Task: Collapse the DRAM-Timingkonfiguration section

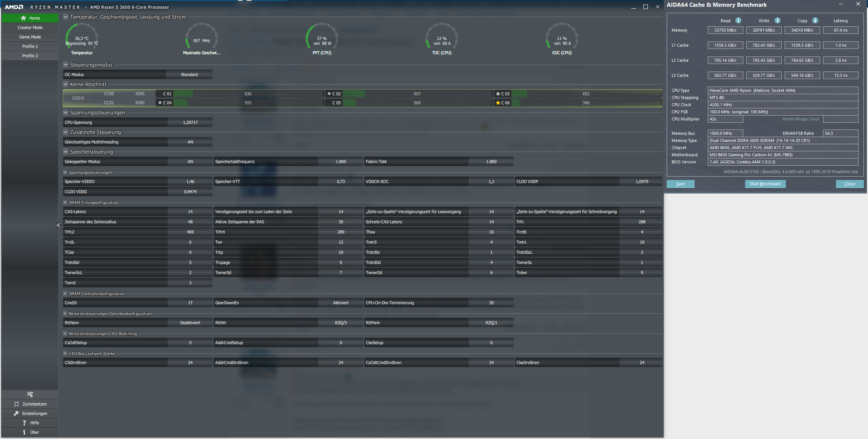Action: coord(65,203)
